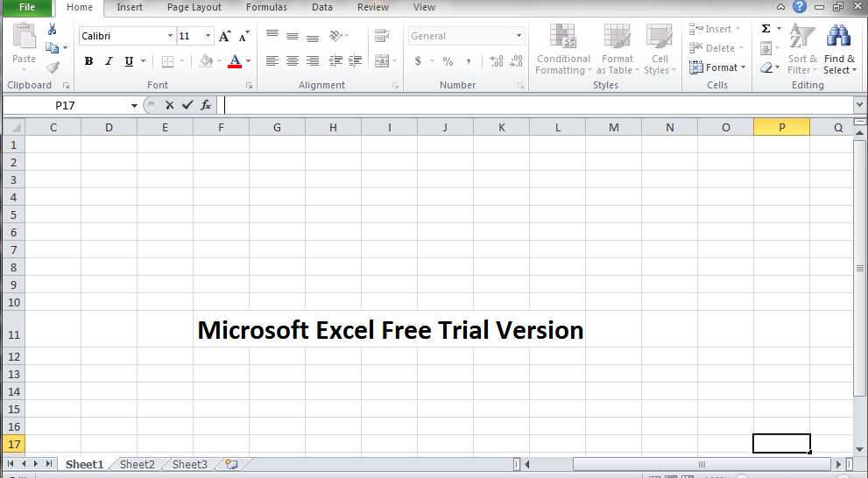The width and height of the screenshot is (868, 478).
Task: Click the Paste clipboard icon
Action: pos(24,37)
